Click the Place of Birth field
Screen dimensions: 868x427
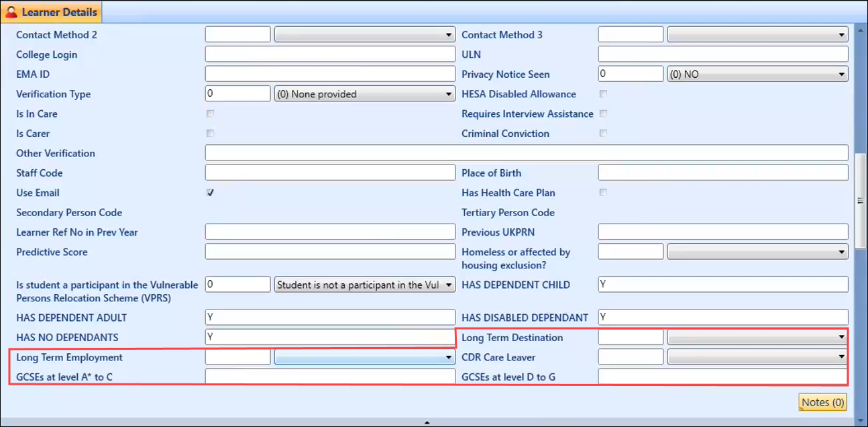(x=723, y=173)
